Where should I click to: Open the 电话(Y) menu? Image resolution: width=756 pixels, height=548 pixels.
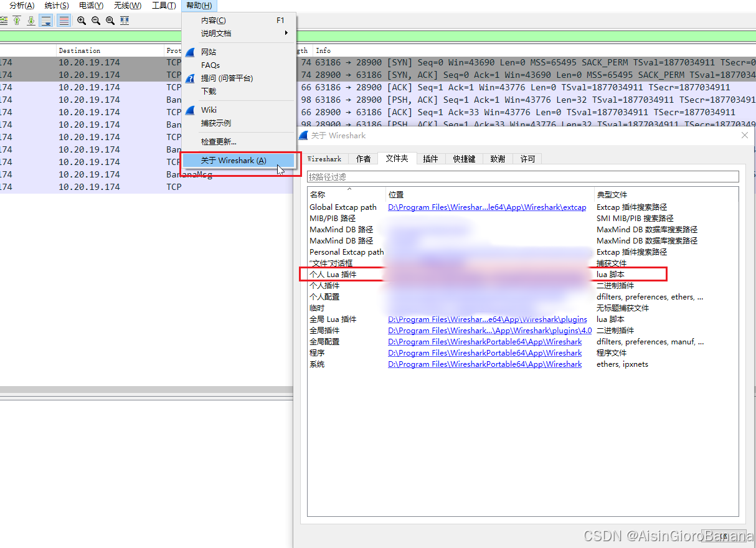92,6
